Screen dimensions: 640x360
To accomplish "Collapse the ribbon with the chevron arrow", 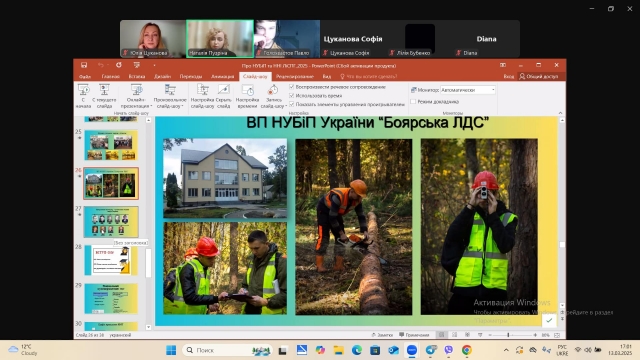I will coord(560,113).
